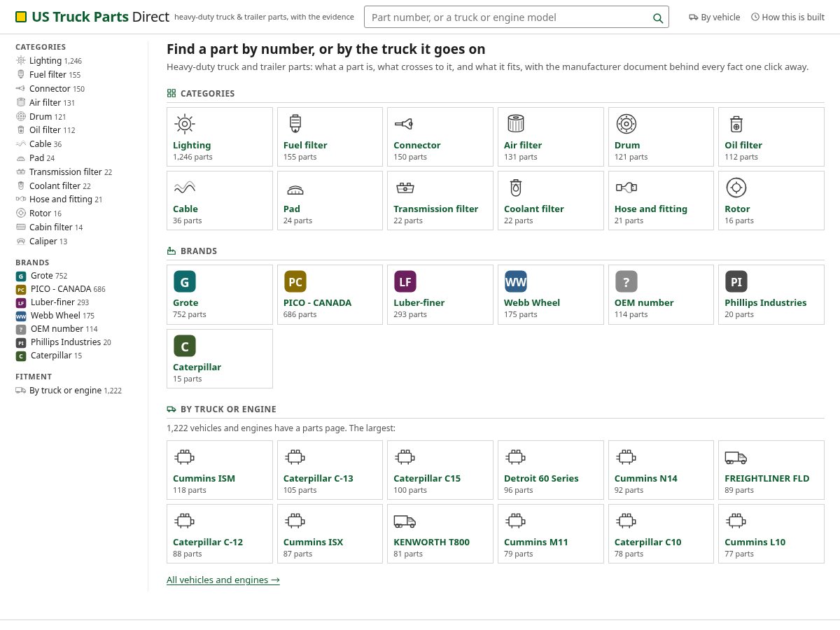The image size is (840, 630).
Task: Click the Rotor card icon
Action: (x=736, y=188)
